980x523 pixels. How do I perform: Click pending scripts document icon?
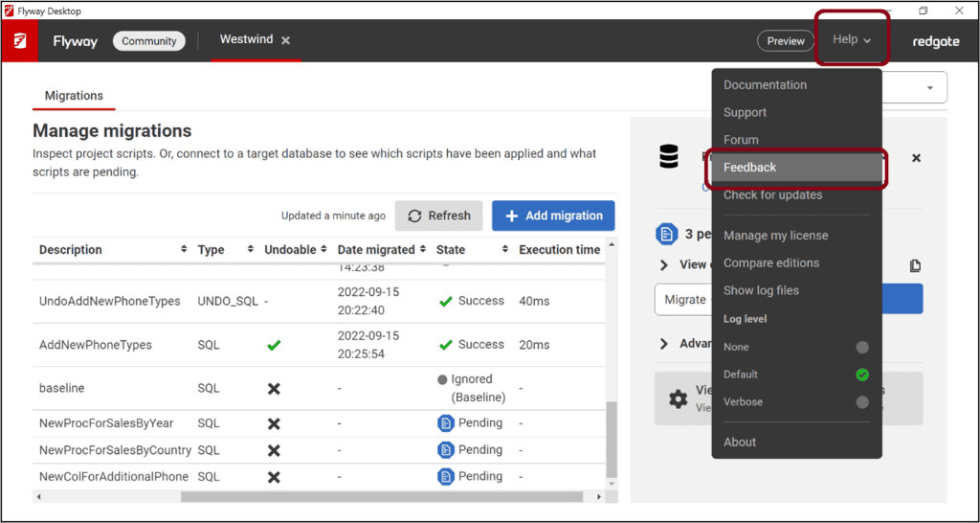(666, 234)
